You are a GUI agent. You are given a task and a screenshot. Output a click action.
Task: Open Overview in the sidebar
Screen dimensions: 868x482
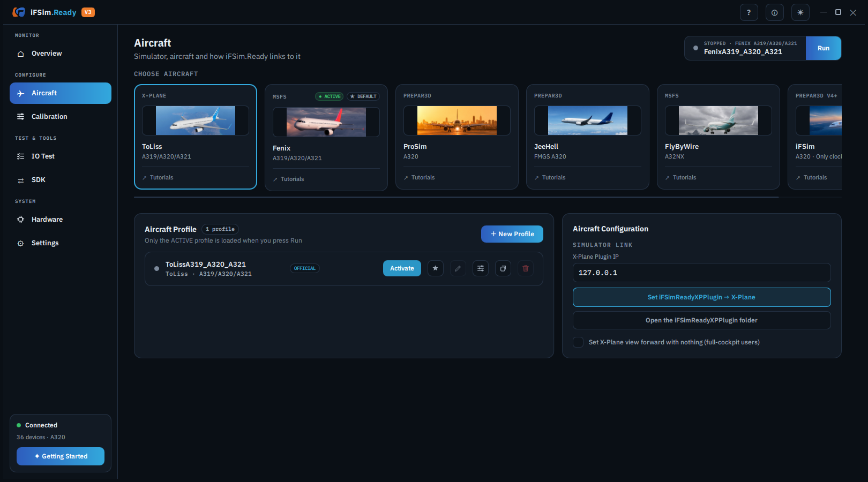coord(61,54)
